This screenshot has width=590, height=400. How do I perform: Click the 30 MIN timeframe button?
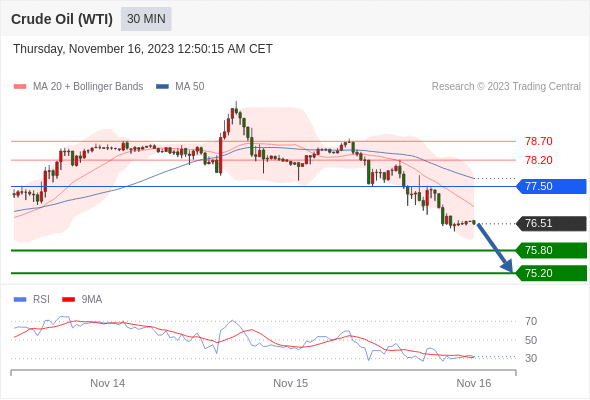coord(146,19)
